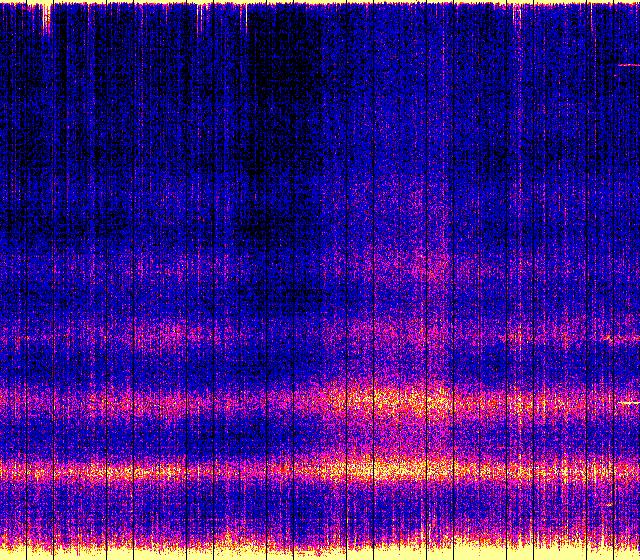Click the yellow strip along the bottom edge
Image resolution: width=640 pixels, height=560 pixels.
[x=320, y=552]
